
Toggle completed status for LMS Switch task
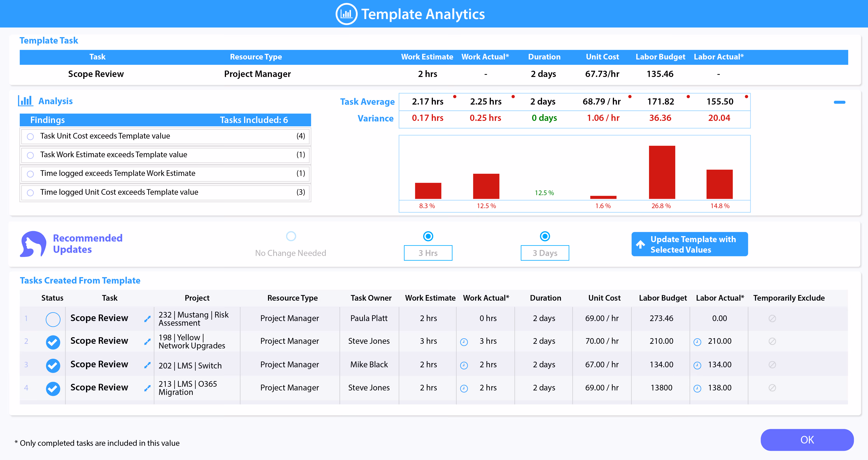click(x=53, y=365)
